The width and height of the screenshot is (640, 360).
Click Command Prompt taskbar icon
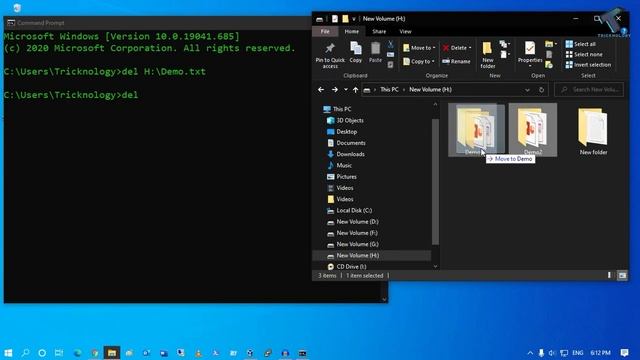coord(302,353)
